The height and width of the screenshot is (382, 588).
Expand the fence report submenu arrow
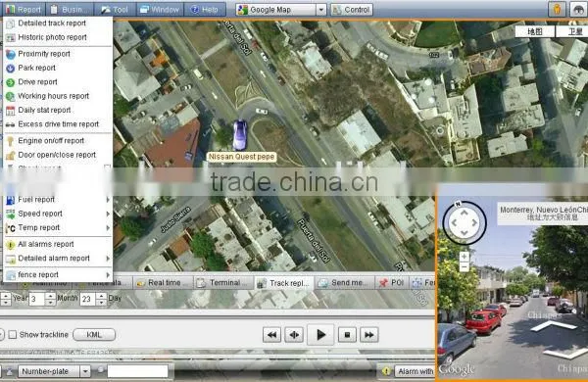108,275
